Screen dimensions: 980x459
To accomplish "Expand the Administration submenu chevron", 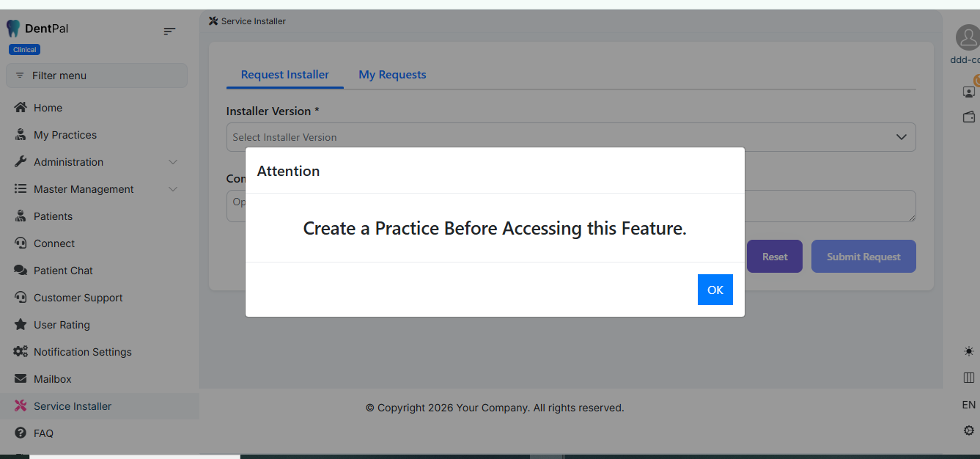I will [x=173, y=162].
